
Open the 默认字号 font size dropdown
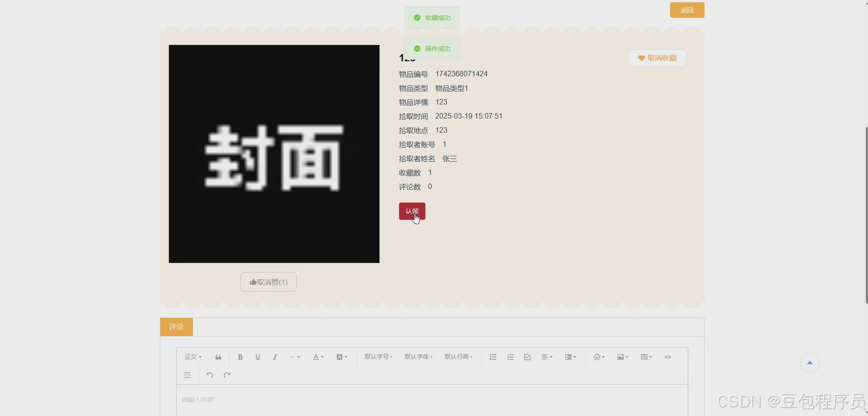378,357
